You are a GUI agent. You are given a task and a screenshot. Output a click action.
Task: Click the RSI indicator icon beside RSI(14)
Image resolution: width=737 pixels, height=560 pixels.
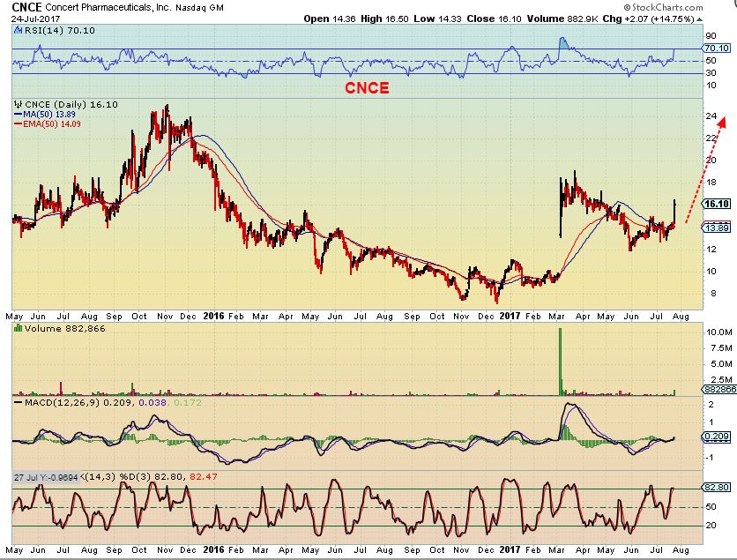point(18,31)
